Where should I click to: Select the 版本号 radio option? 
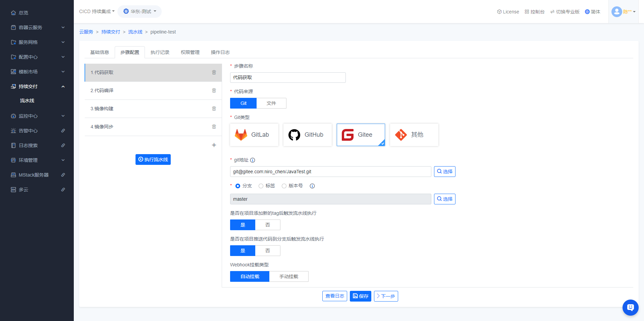tap(284, 186)
